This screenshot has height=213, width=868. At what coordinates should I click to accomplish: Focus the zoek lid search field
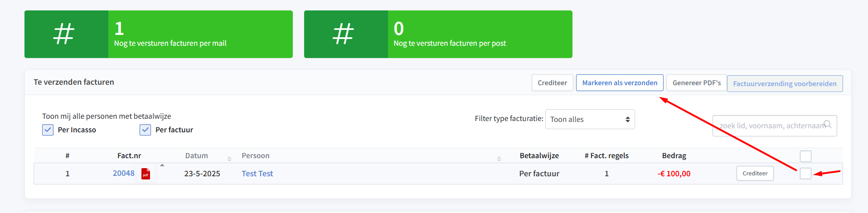775,126
